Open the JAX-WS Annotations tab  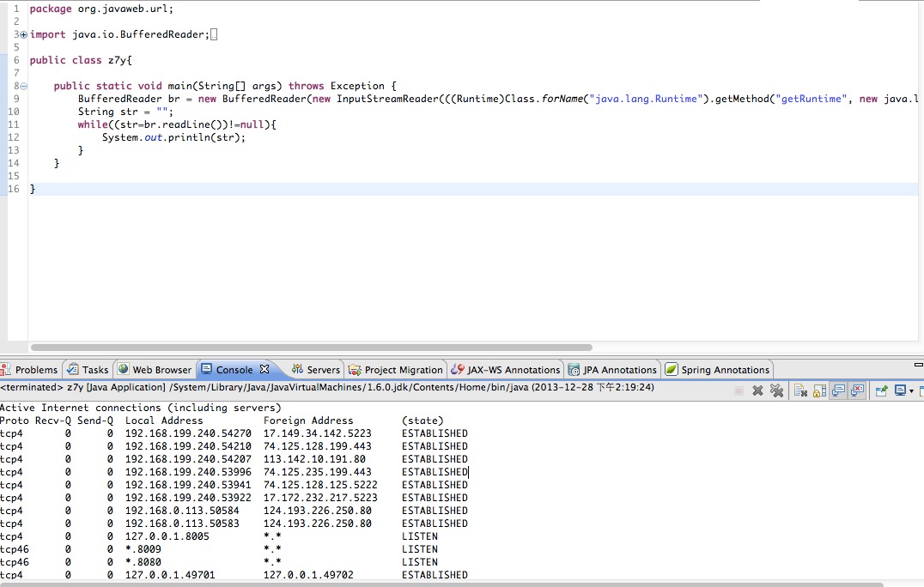click(506, 370)
